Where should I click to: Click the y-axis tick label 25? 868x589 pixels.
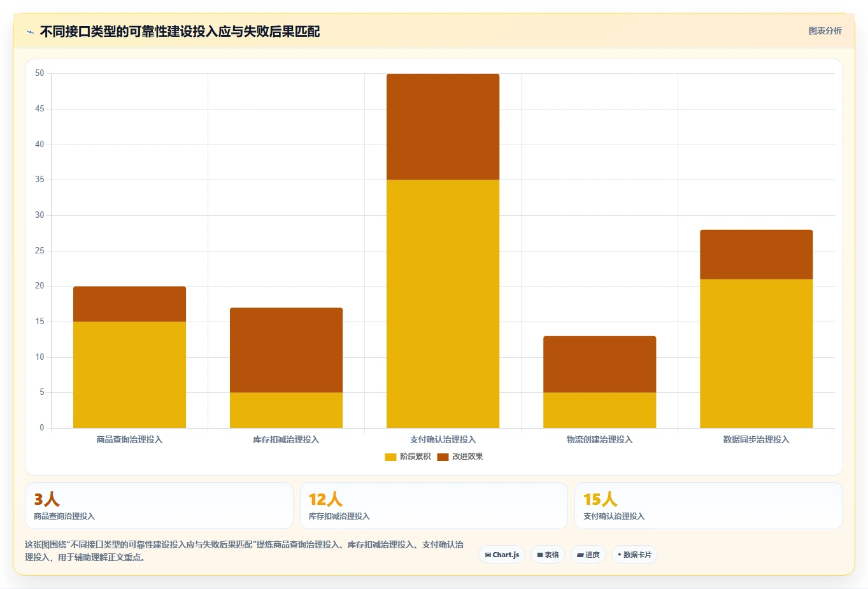point(39,251)
